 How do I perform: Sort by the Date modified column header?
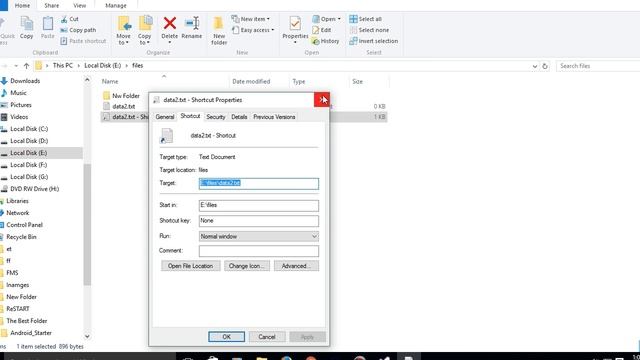(251, 82)
